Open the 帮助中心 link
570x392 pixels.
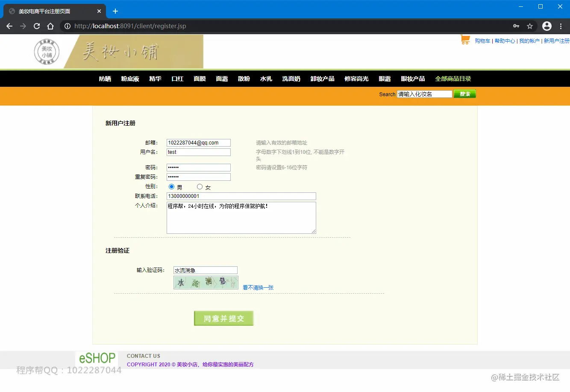[x=505, y=41]
